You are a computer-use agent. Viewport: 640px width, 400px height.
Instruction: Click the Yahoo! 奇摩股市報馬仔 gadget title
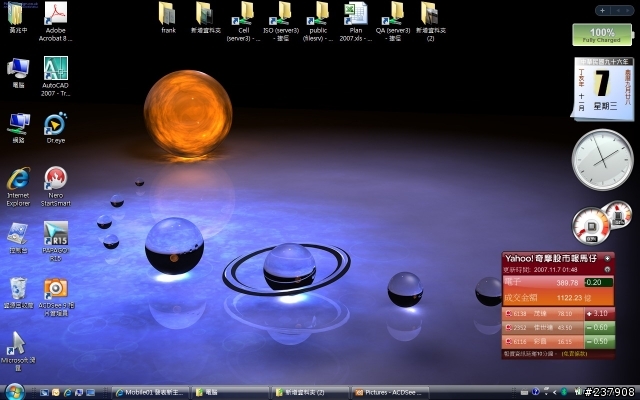tap(551, 258)
